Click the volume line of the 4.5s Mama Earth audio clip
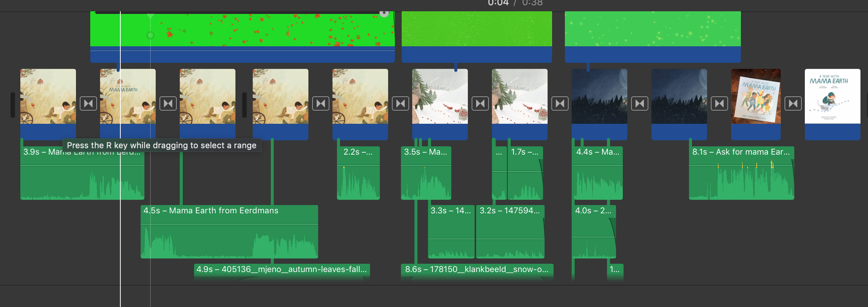 tap(229, 225)
